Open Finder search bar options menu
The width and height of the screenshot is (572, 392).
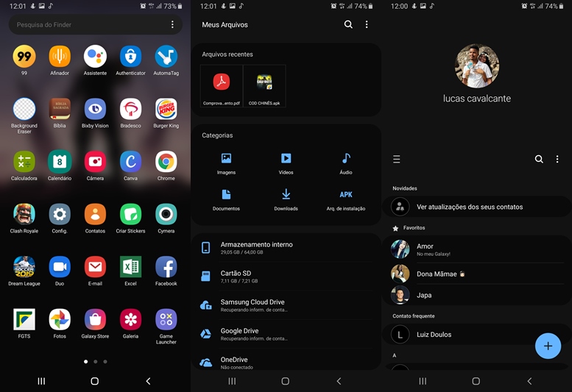pos(172,24)
